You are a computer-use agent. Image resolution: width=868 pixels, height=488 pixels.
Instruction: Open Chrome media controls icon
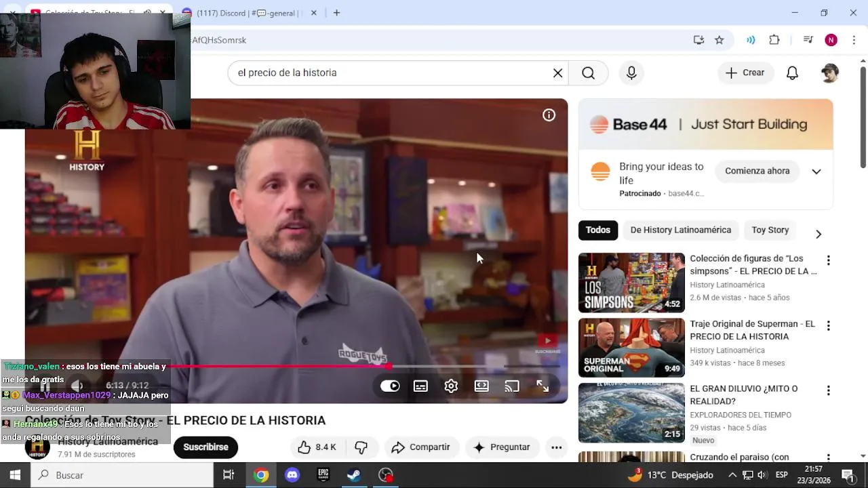point(808,40)
